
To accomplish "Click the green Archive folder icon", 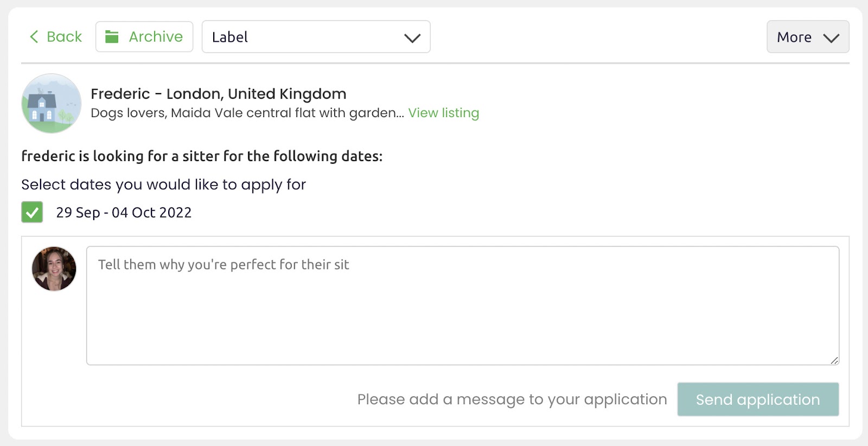I will [112, 37].
